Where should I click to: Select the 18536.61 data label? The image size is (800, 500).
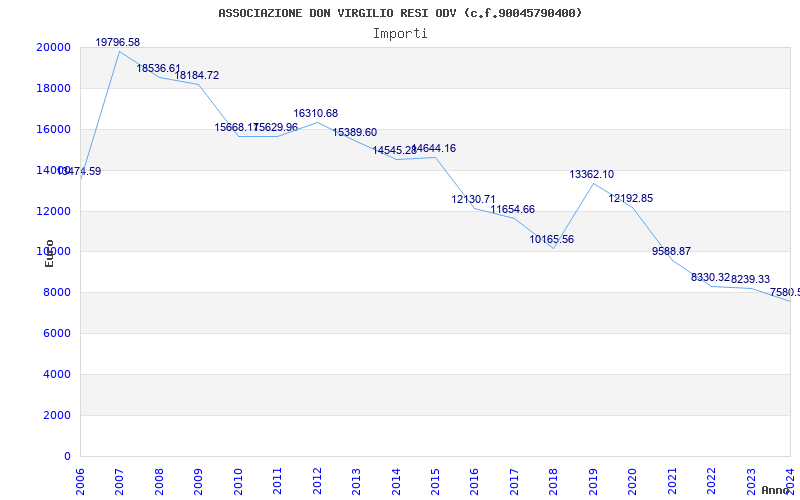[159, 68]
